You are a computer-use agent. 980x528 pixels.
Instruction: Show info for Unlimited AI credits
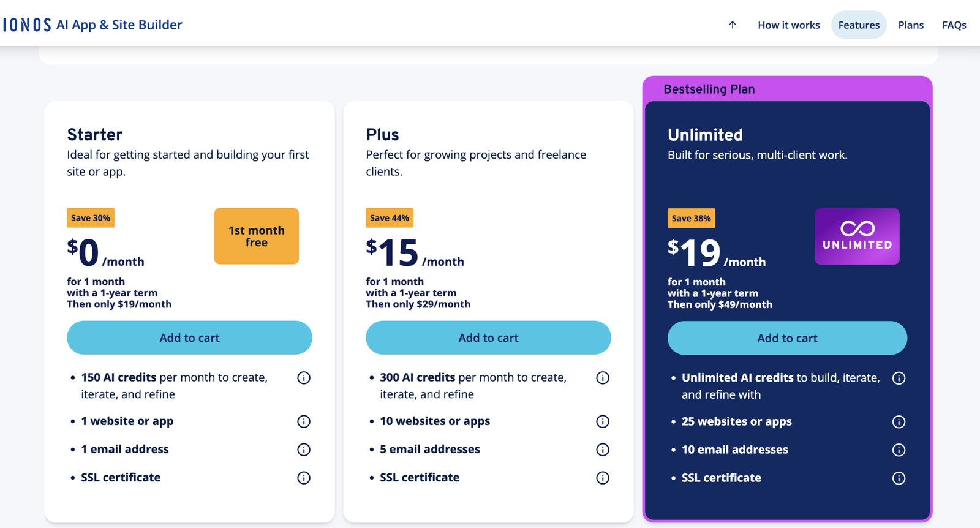coord(899,378)
